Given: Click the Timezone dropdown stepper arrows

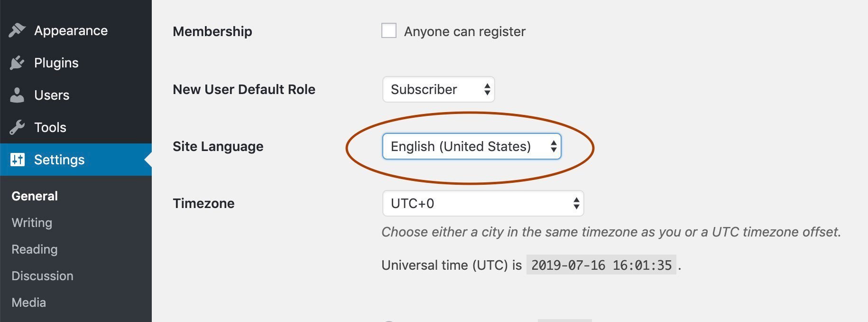Looking at the screenshot, I should [575, 203].
